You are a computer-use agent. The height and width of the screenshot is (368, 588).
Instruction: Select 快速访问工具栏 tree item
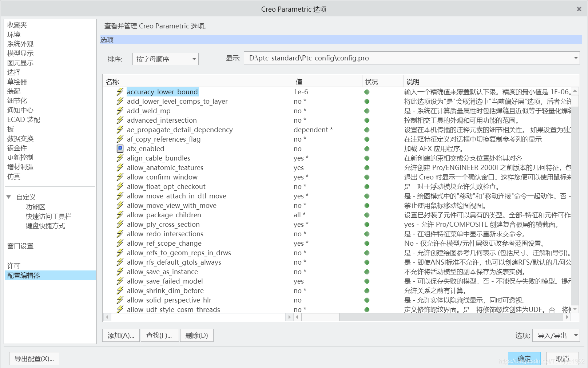pyautogui.click(x=49, y=216)
